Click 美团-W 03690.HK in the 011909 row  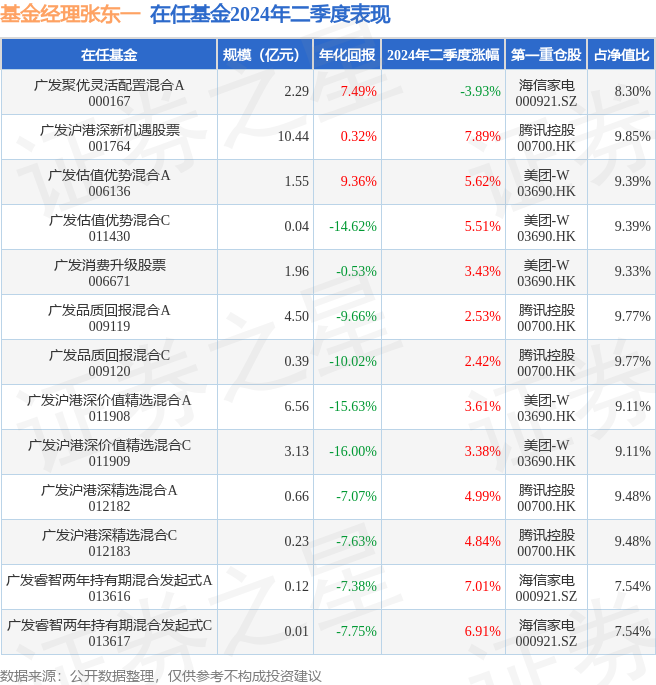tap(546, 453)
